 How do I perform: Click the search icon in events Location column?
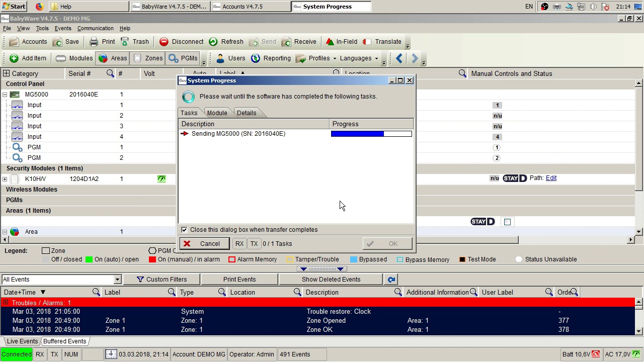[297, 292]
